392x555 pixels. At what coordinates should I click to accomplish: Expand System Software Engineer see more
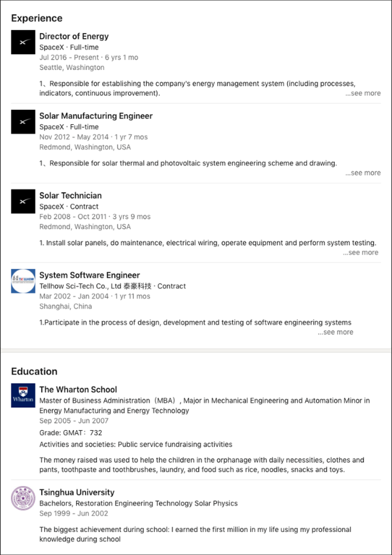pos(335,332)
